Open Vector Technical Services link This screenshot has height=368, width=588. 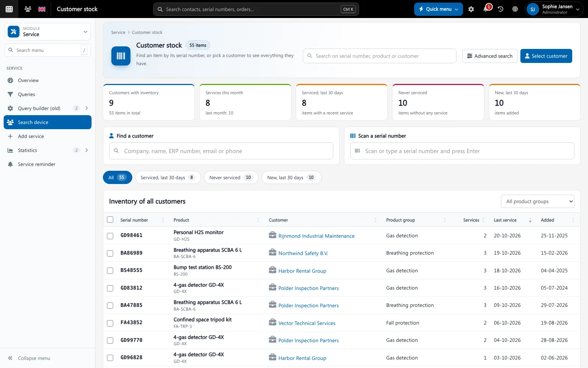[307, 323]
